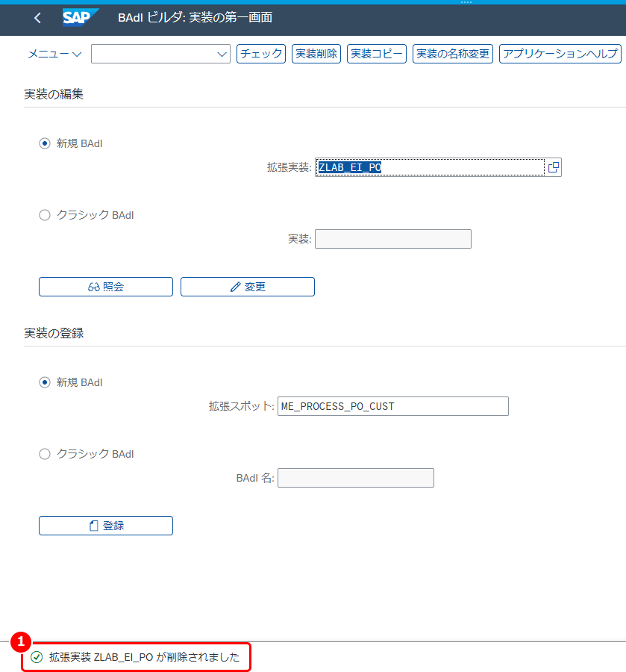Select クラシック BAdI radio under 実装の編集
This screenshot has height=672, width=626.
45,215
